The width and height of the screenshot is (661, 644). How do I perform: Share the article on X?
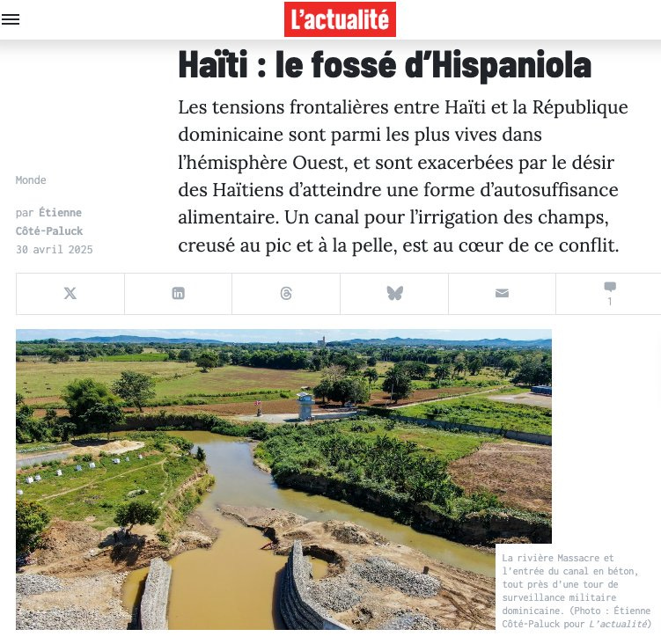[70, 293]
